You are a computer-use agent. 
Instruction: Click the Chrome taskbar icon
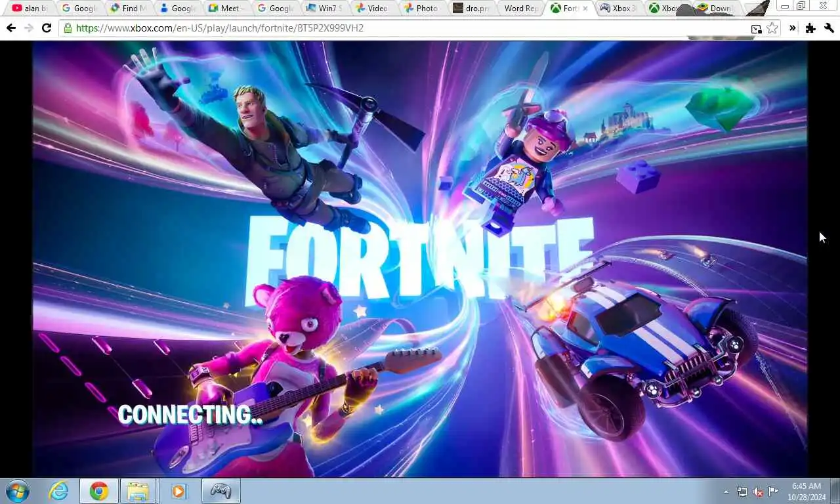click(x=99, y=491)
